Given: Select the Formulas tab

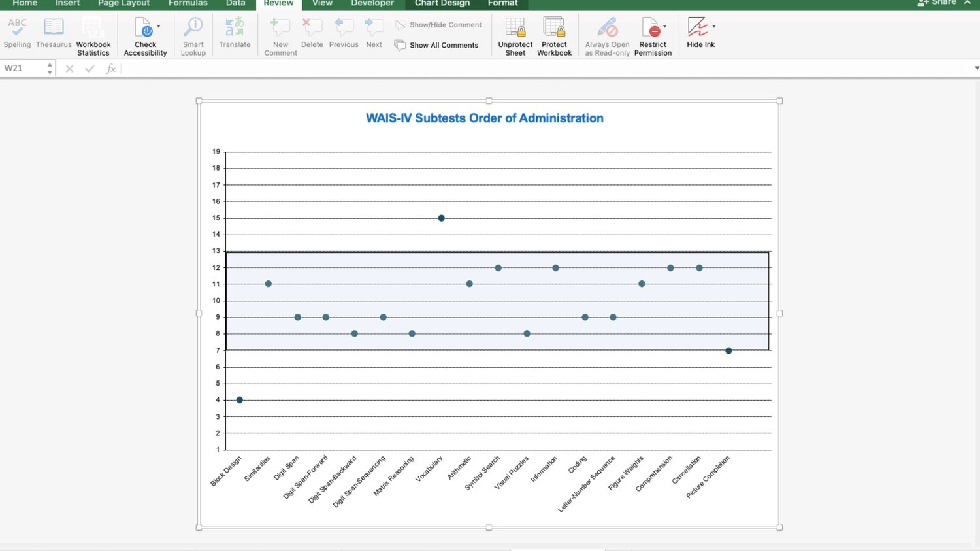Looking at the screenshot, I should pyautogui.click(x=188, y=3).
